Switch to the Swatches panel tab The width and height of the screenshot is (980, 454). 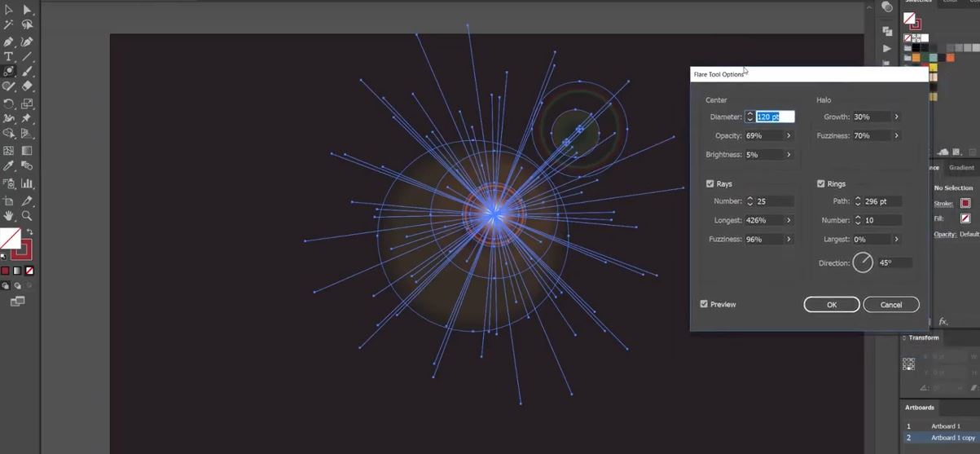point(918,2)
